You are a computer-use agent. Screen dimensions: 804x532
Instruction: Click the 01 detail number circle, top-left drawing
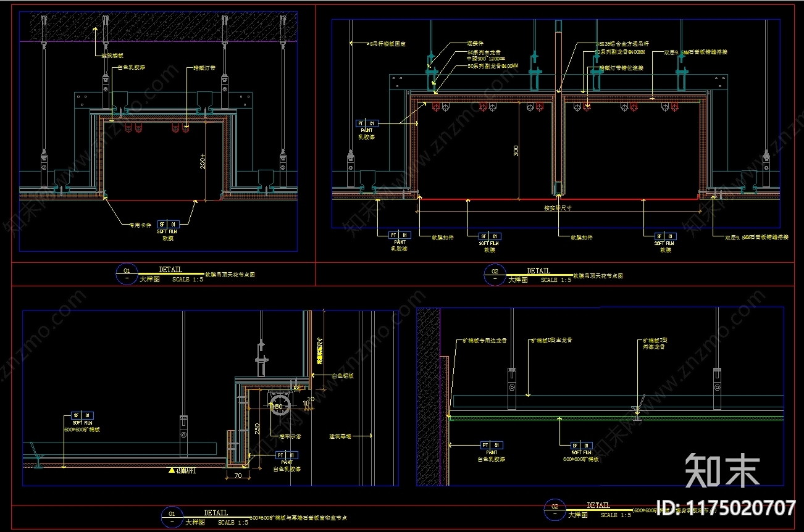[127, 274]
